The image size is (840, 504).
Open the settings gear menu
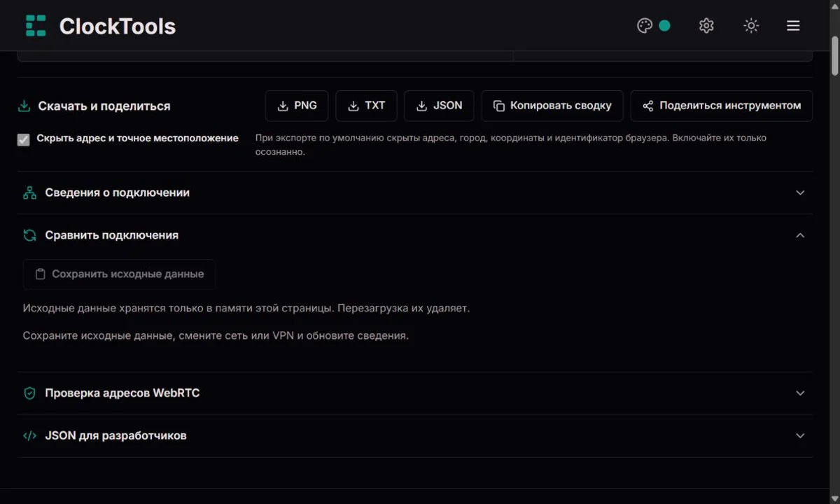click(706, 26)
